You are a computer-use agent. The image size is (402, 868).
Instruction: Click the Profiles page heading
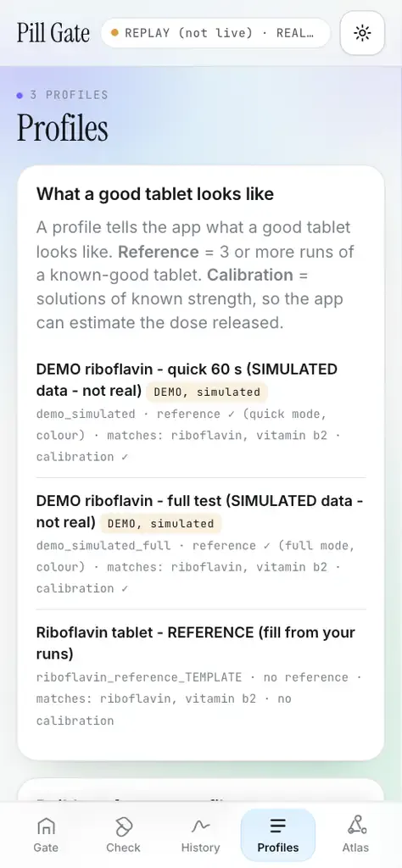62,127
